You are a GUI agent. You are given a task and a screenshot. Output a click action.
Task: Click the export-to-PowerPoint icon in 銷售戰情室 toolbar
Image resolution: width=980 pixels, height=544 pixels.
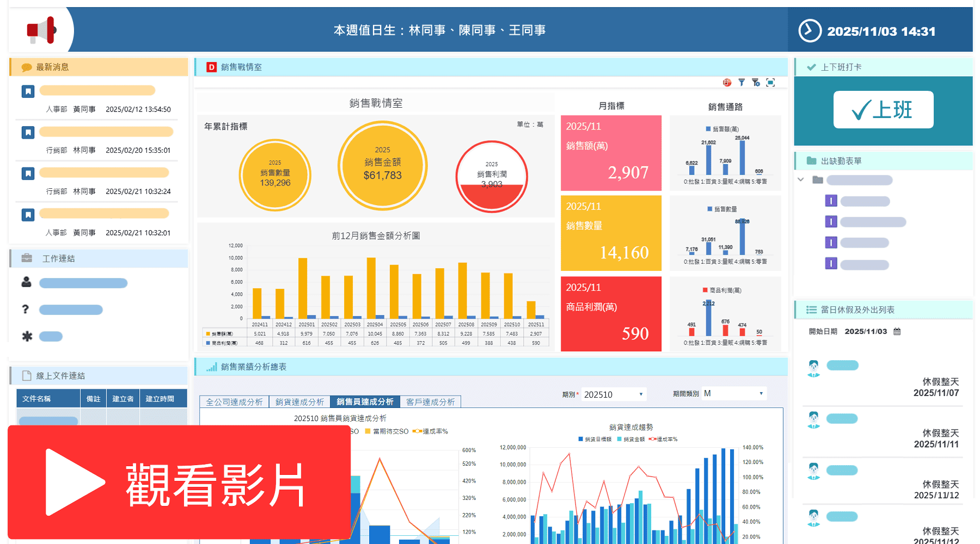point(726,82)
